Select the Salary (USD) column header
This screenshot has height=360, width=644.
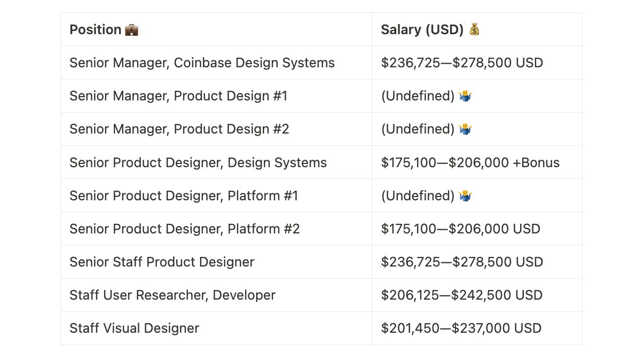coord(477,29)
